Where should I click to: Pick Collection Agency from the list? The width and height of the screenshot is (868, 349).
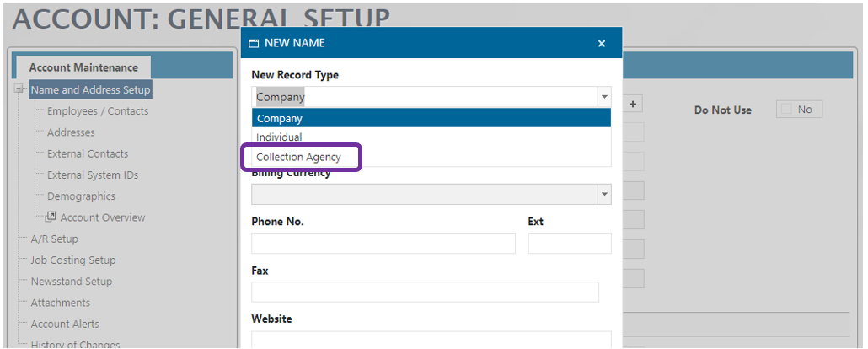click(299, 158)
